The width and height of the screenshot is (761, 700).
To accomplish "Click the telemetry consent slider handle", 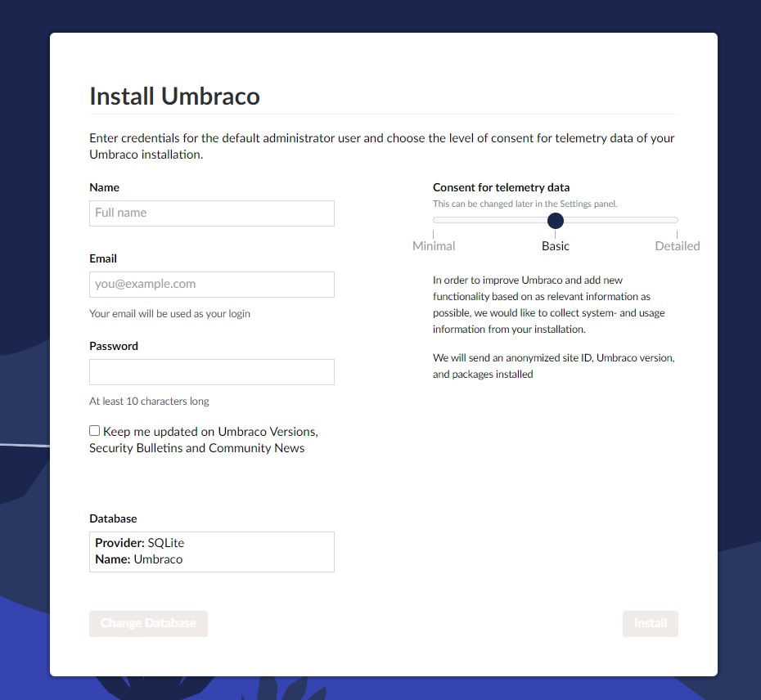I will tap(556, 221).
